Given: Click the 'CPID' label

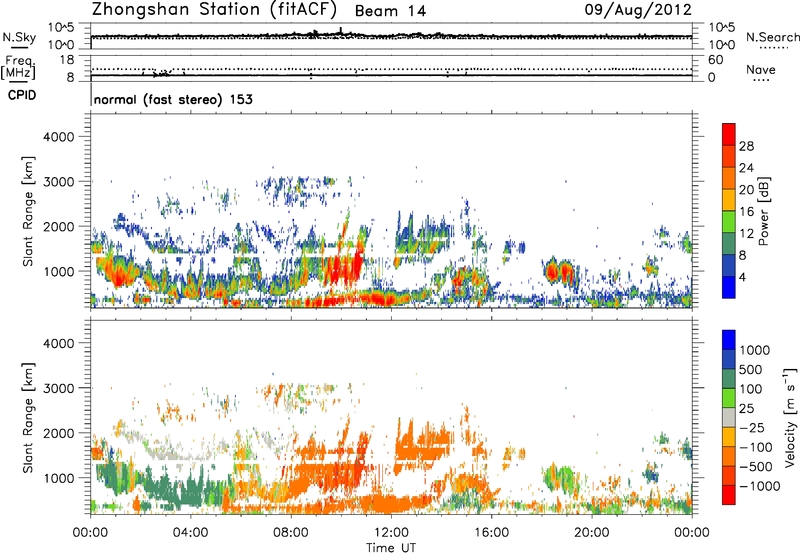Looking at the screenshot, I should click(x=22, y=95).
